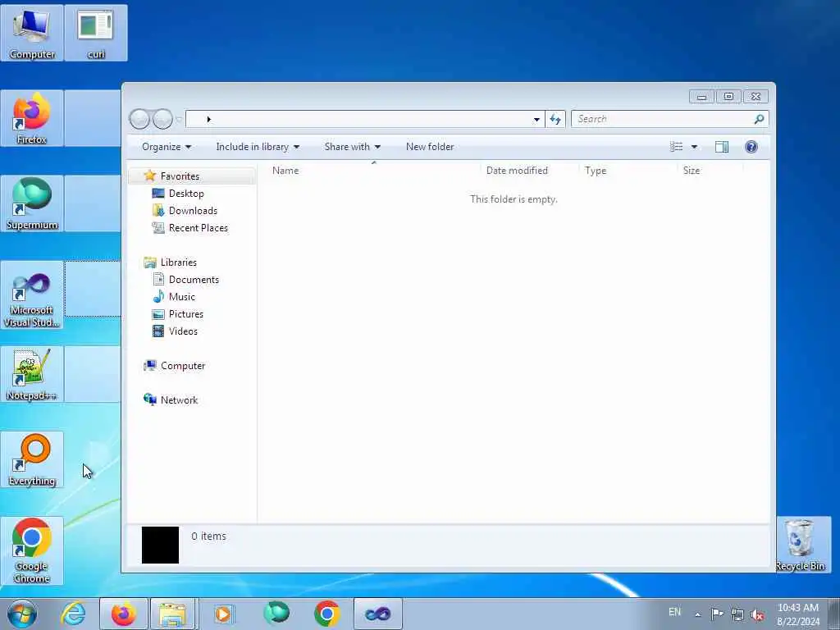Screen dimensions: 840x630
Task: Click the muted volume tray icon
Action: (x=757, y=614)
